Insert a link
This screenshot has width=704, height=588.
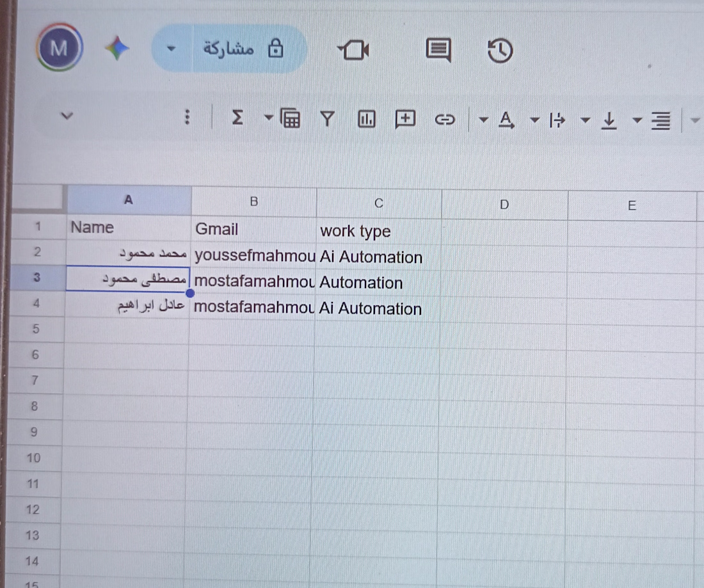(x=445, y=120)
